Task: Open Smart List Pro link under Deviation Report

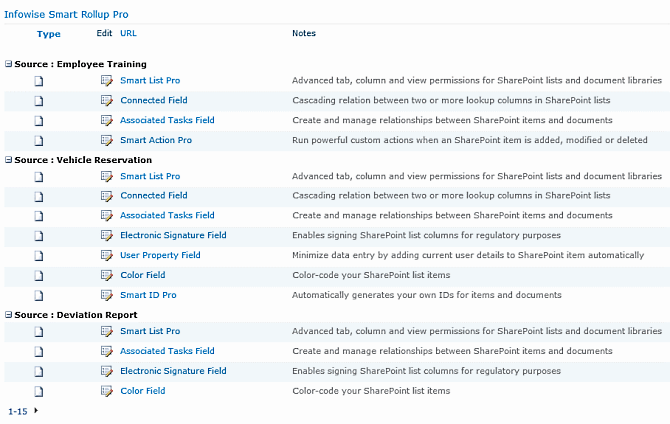Action: (150, 331)
